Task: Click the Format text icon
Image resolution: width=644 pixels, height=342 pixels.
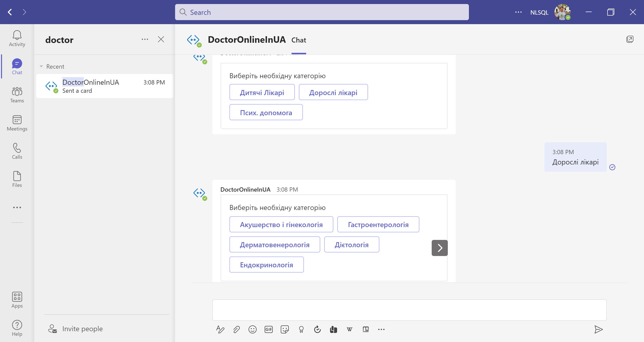Action: tap(220, 329)
